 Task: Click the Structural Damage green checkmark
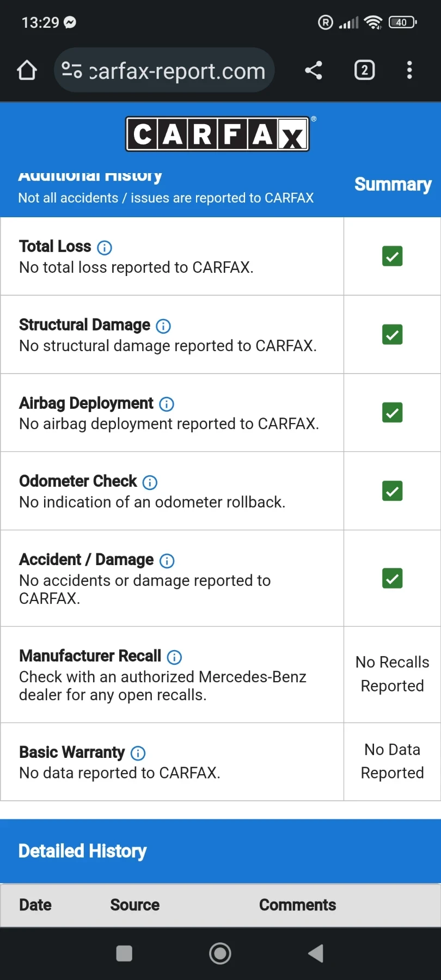[x=392, y=334]
